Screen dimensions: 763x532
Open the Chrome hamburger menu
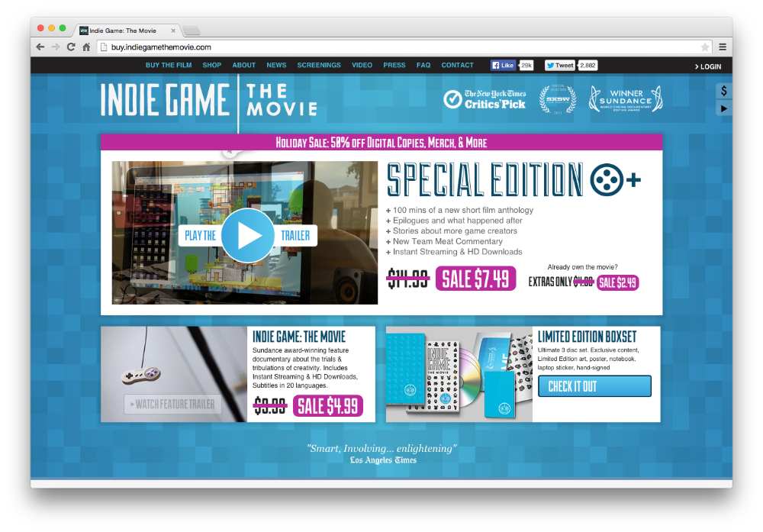point(723,47)
